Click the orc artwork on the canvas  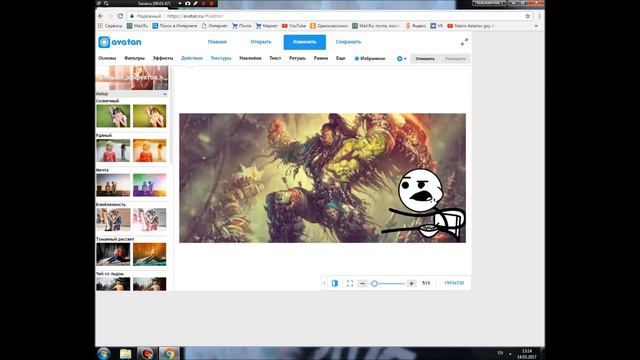322,178
